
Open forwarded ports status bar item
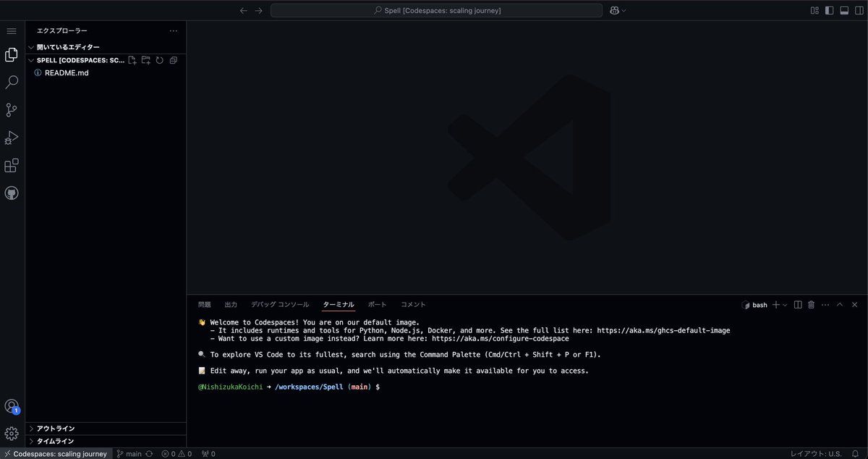pyautogui.click(x=208, y=454)
